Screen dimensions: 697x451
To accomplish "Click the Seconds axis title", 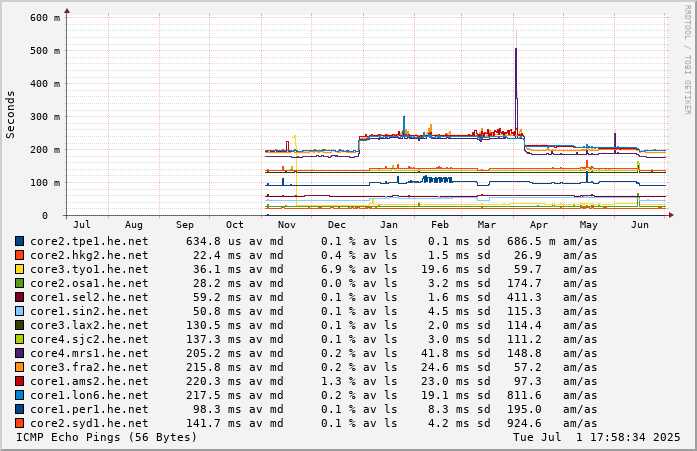I will [x=10, y=115].
